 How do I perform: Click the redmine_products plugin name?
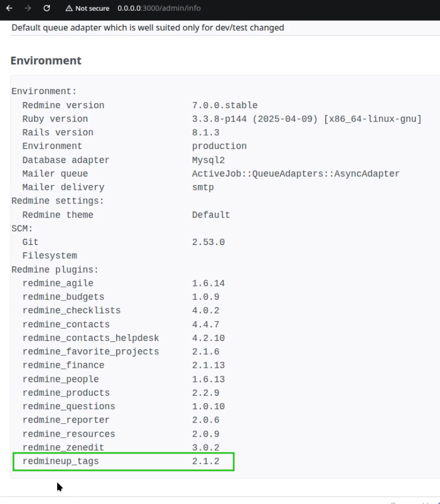click(x=66, y=393)
